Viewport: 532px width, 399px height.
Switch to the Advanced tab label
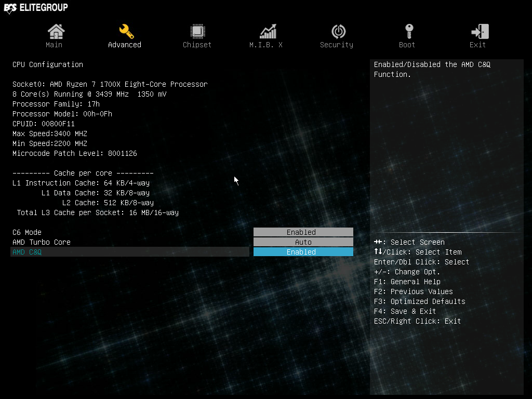(x=125, y=45)
